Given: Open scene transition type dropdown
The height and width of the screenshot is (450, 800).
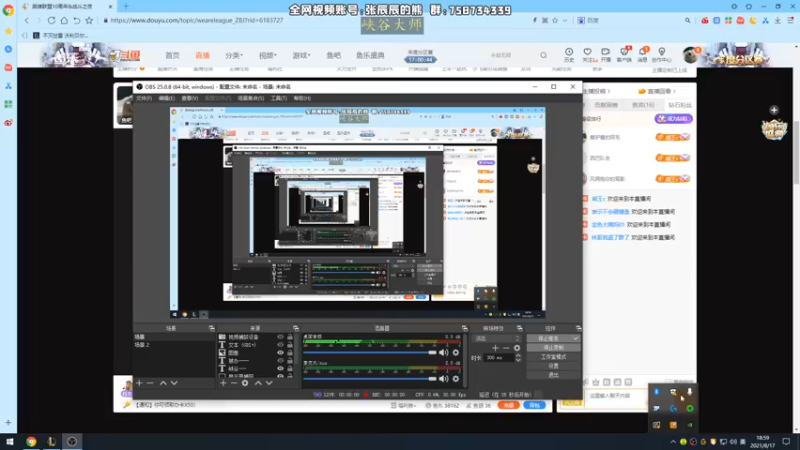Looking at the screenshot, I should point(497,338).
